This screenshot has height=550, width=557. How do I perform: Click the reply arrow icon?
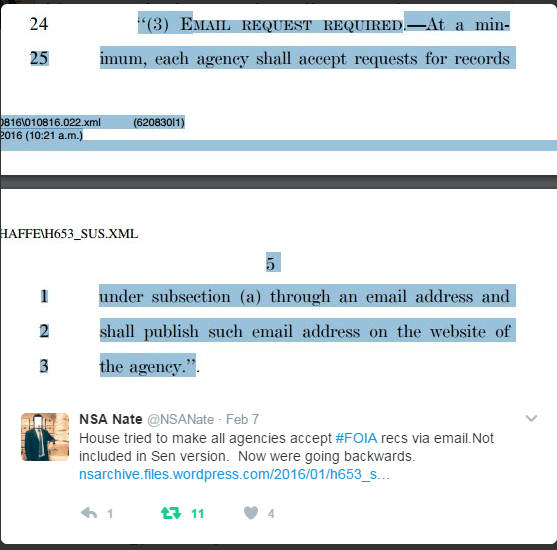(89, 513)
